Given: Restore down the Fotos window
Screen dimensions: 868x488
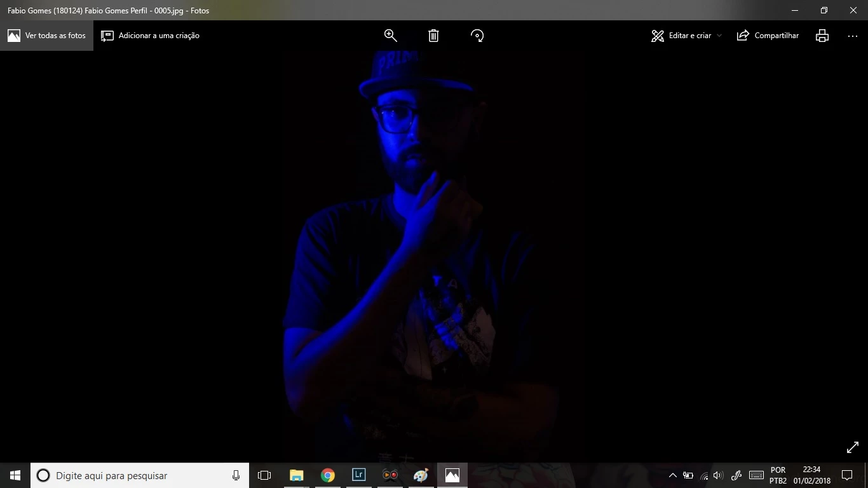Looking at the screenshot, I should click(824, 10).
